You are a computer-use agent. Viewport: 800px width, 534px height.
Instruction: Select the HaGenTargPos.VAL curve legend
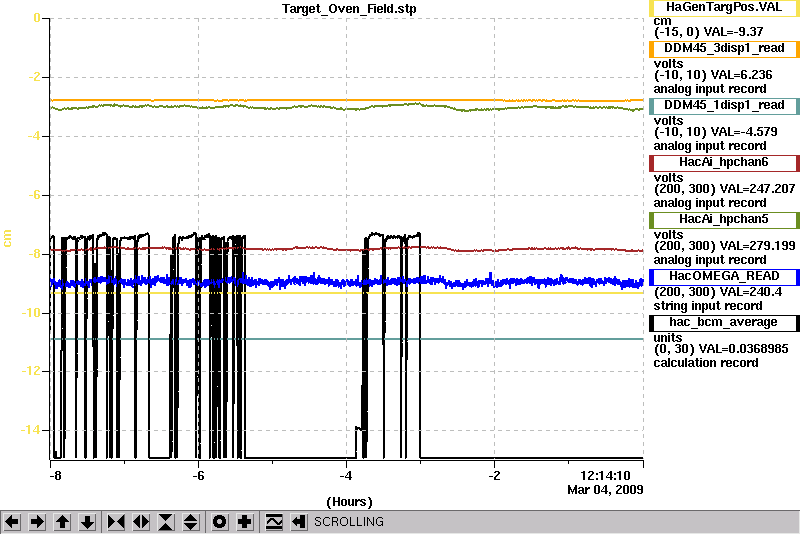pyautogui.click(x=724, y=8)
